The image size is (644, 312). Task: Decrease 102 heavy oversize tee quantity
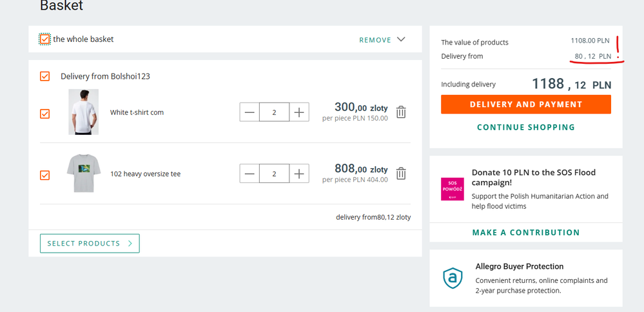point(249,173)
